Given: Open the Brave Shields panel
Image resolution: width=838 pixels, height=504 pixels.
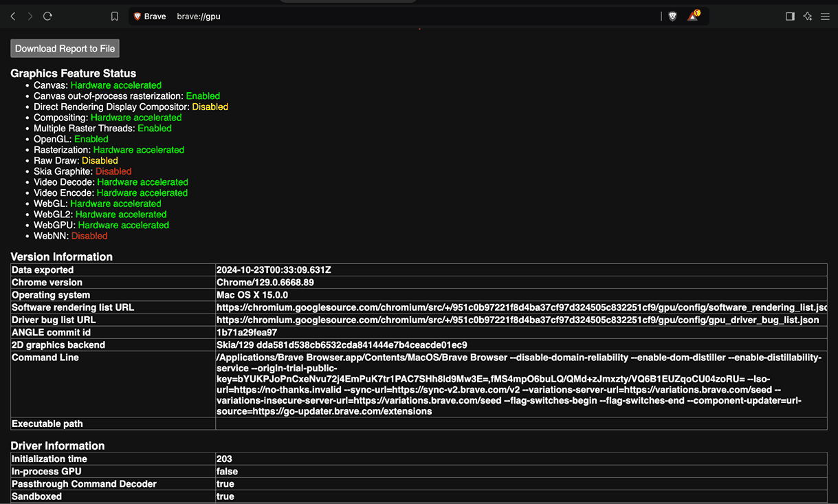Looking at the screenshot, I should click(672, 17).
